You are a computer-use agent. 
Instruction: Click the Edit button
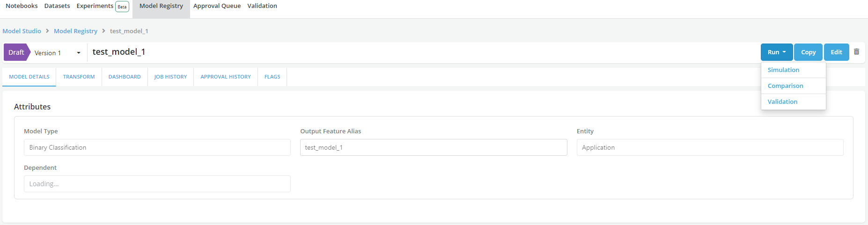(836, 52)
